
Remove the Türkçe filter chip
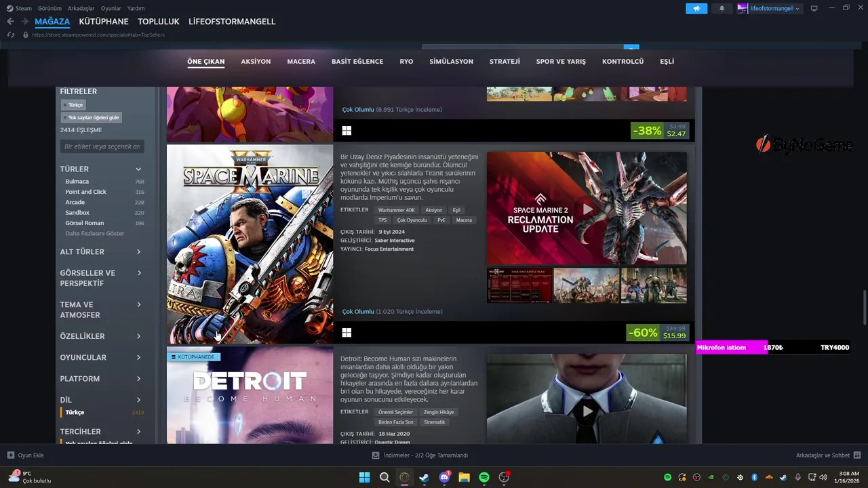[73, 105]
